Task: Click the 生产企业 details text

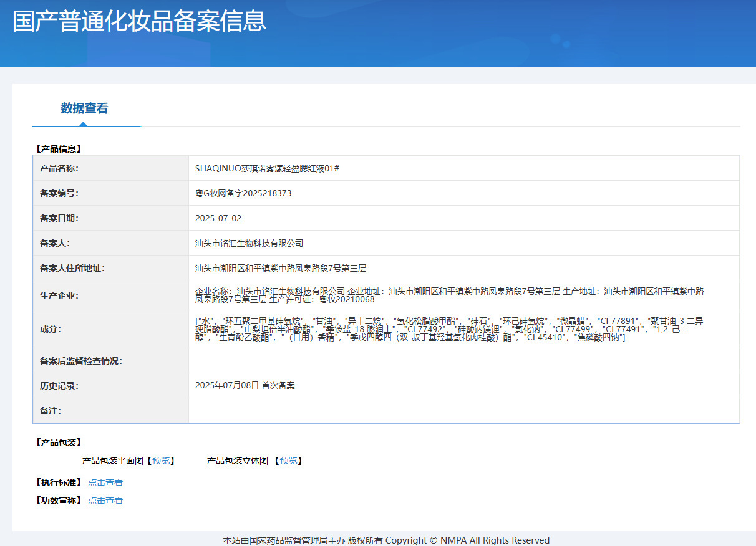Action: coord(450,295)
